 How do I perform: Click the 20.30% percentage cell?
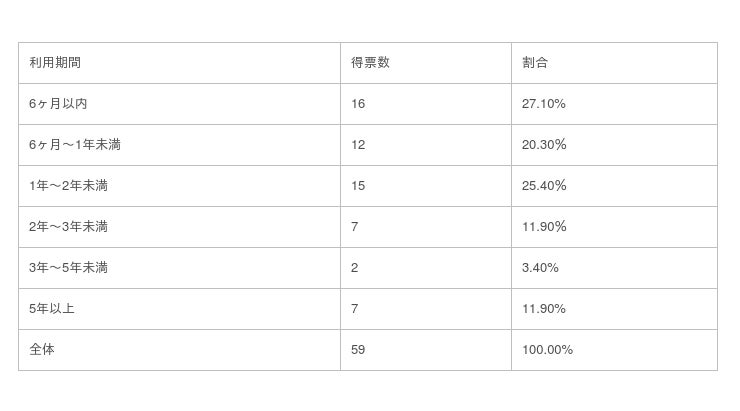pyautogui.click(x=544, y=145)
